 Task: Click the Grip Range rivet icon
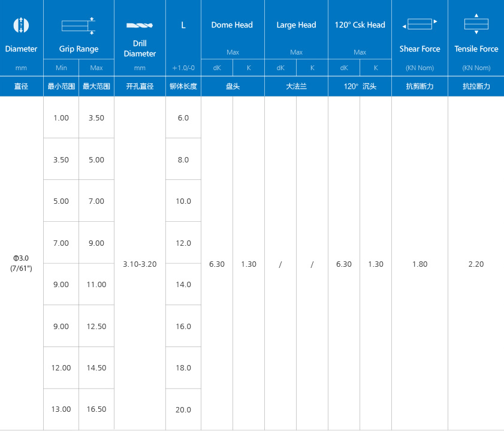(x=79, y=25)
